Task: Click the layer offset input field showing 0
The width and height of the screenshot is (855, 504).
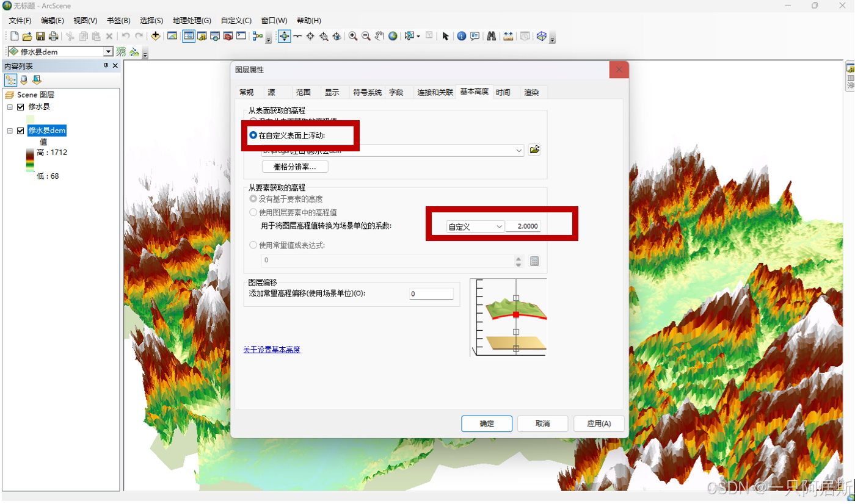Action: pos(432,294)
